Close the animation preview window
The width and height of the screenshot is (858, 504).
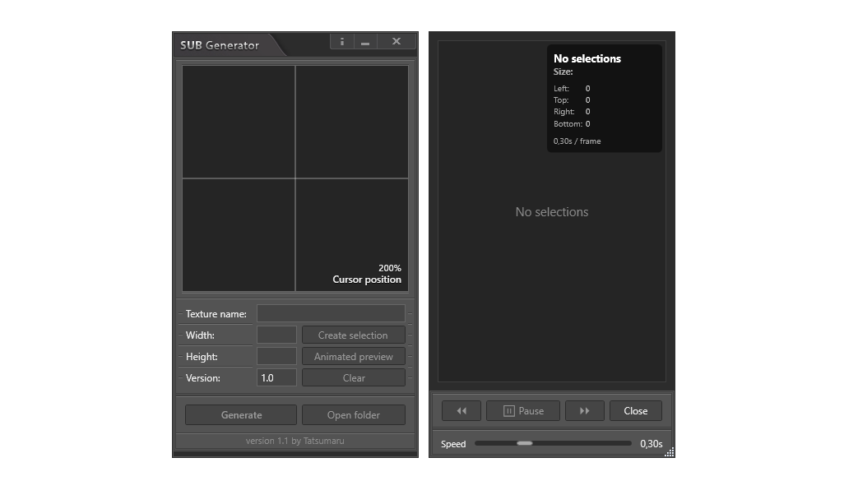(x=635, y=410)
